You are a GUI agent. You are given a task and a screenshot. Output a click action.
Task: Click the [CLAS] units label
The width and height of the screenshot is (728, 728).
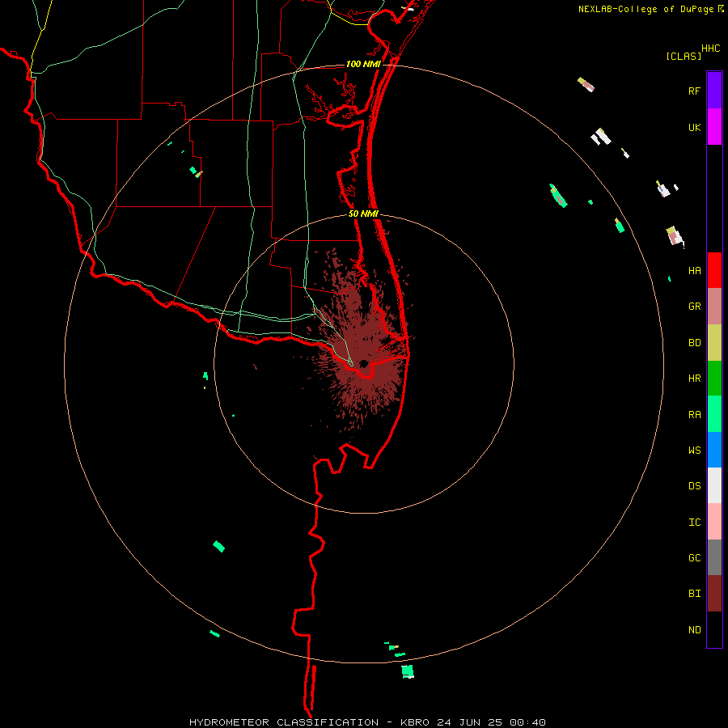click(x=684, y=56)
